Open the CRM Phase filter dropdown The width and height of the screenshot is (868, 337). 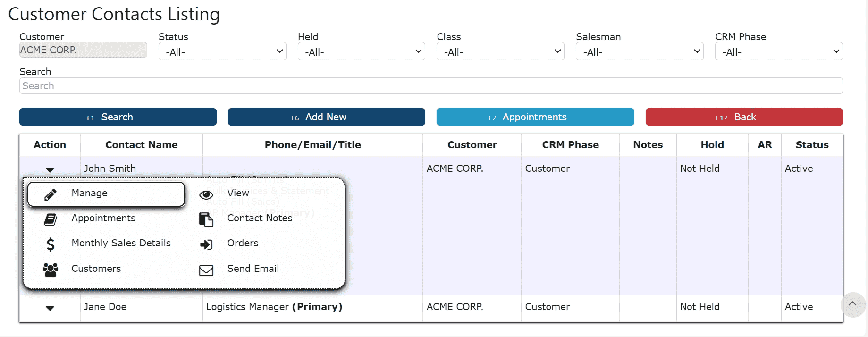click(x=779, y=51)
